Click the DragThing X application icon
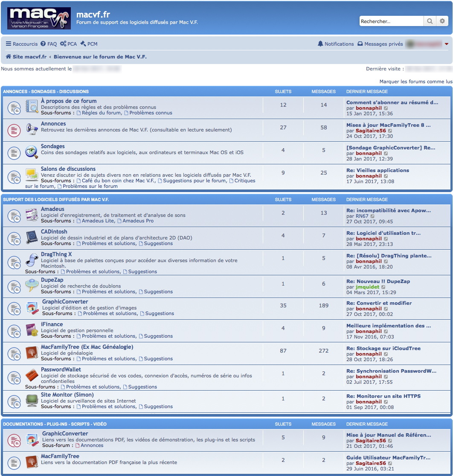453x476 pixels. click(32, 260)
